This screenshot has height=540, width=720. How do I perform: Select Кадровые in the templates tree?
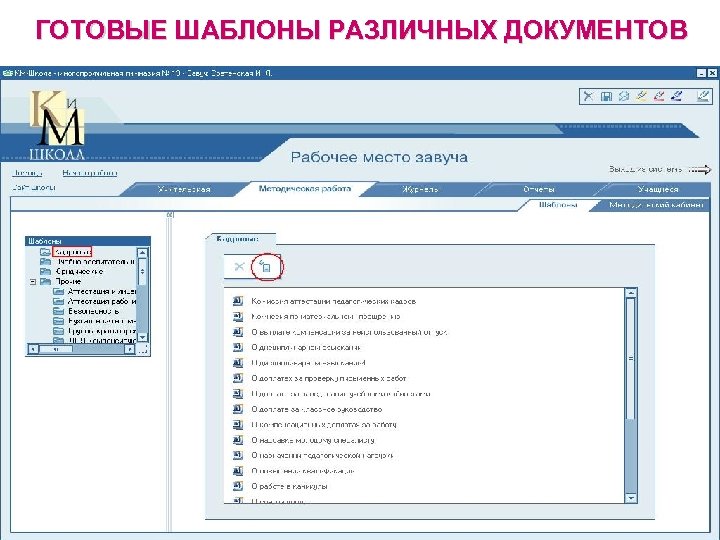click(x=72, y=252)
